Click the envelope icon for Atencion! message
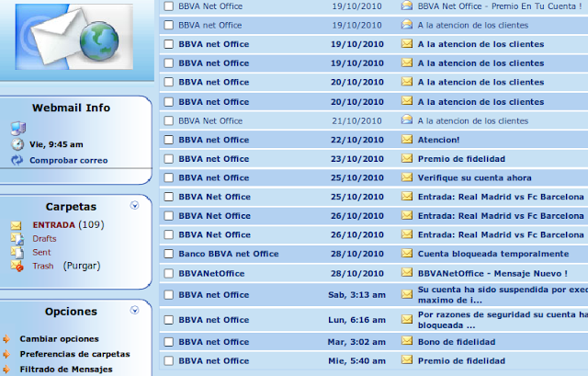 click(x=407, y=139)
